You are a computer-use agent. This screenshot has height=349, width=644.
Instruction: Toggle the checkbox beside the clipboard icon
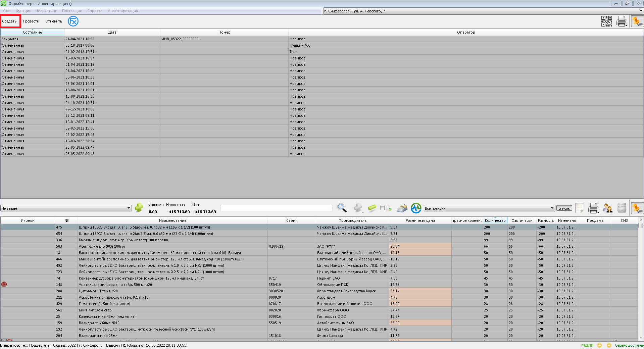click(382, 208)
